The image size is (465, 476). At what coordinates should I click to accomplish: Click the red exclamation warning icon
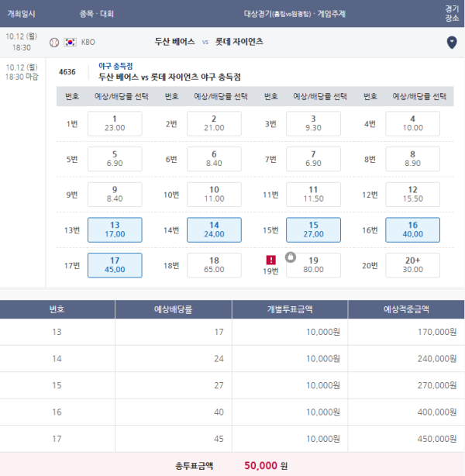270,260
